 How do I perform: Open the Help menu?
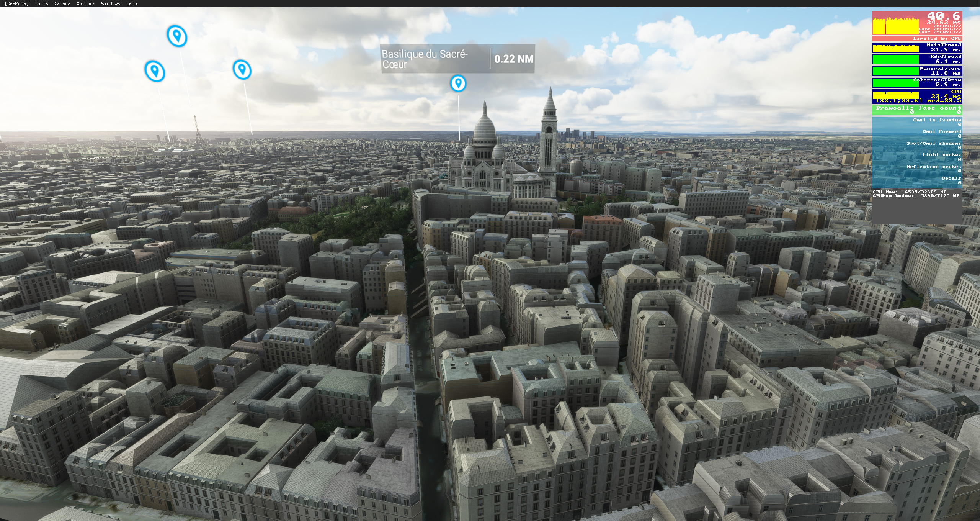[131, 3]
